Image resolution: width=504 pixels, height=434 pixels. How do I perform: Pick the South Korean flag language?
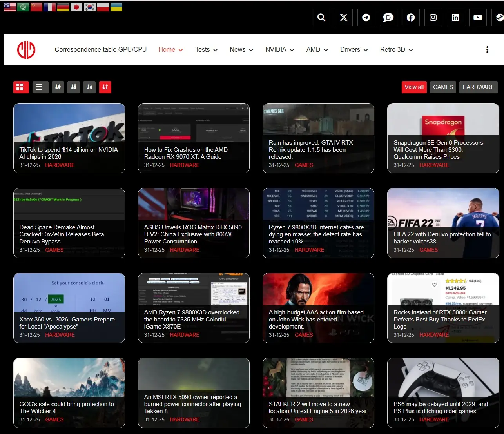(90, 7)
